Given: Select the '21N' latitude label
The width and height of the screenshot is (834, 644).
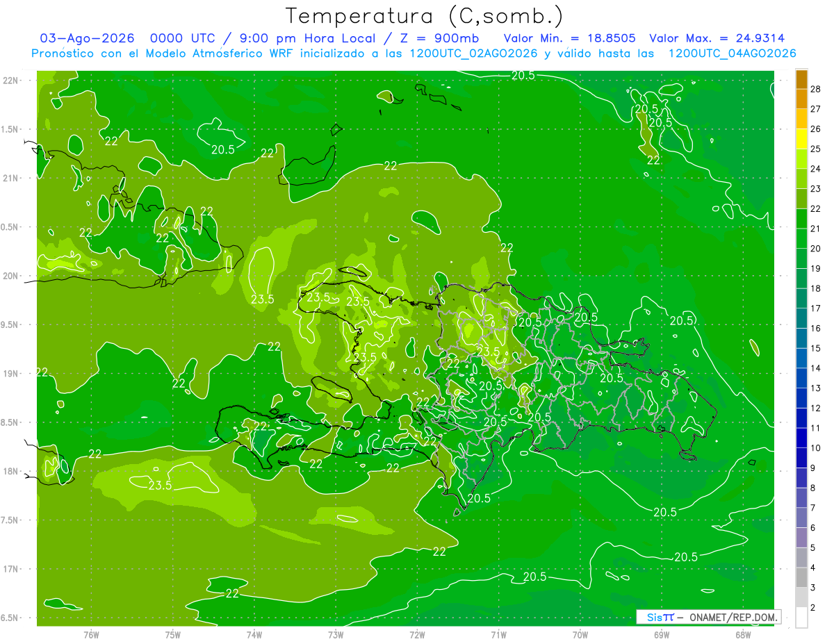Looking at the screenshot, I should tap(12, 178).
